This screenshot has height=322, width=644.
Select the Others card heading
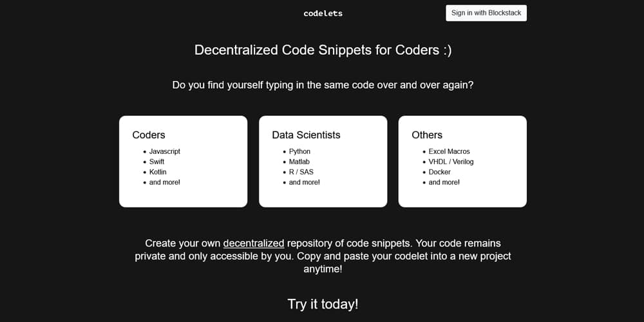point(427,135)
